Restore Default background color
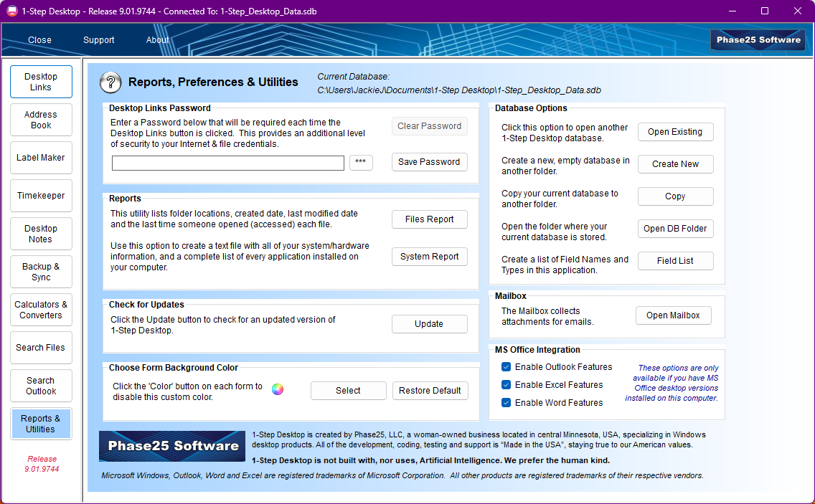 [430, 391]
